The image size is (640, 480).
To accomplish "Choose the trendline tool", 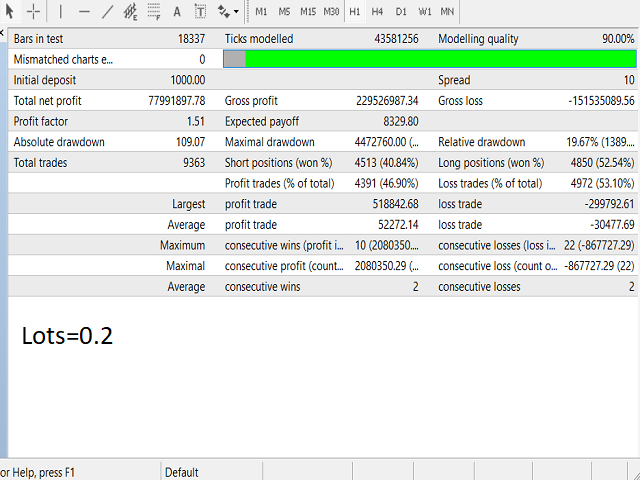I will pos(107,11).
